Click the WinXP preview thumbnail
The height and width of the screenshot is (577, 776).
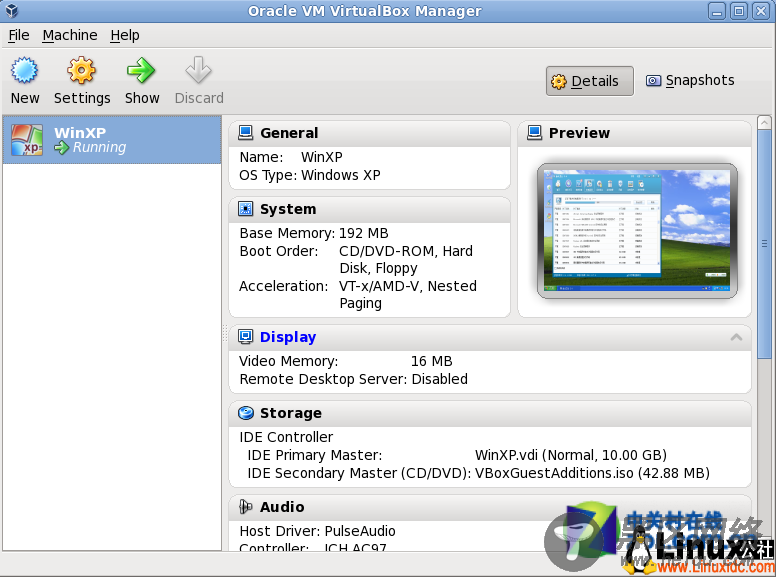[637, 231]
